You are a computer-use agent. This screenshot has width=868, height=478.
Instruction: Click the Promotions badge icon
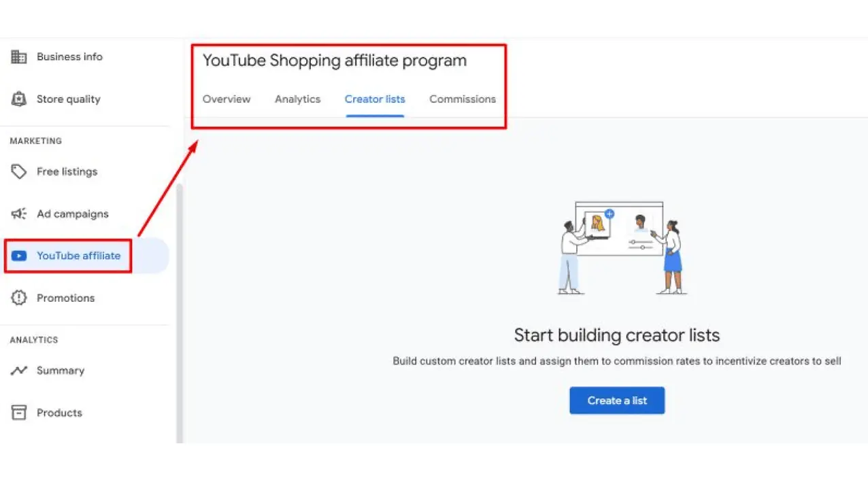tap(19, 298)
